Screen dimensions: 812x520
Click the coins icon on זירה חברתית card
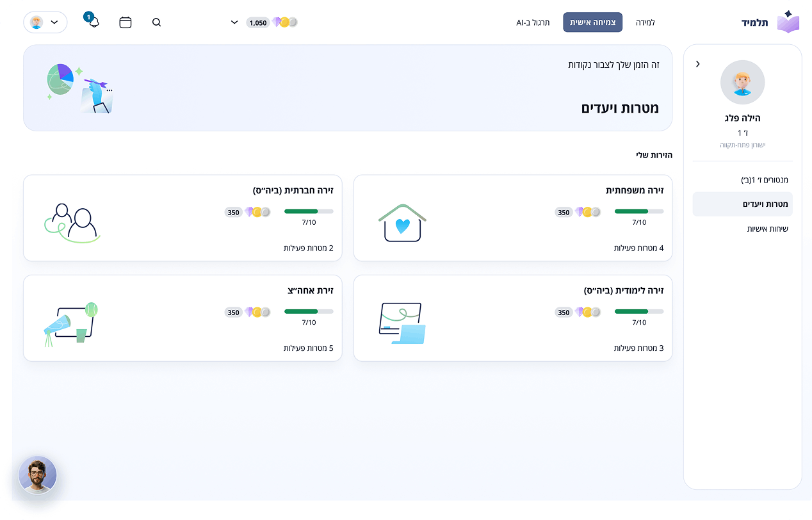pos(257,212)
